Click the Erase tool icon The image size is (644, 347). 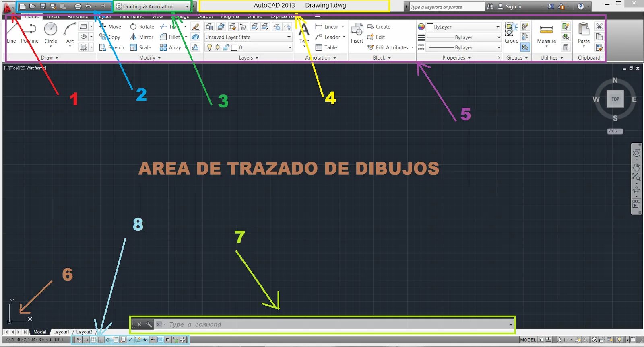[196, 27]
